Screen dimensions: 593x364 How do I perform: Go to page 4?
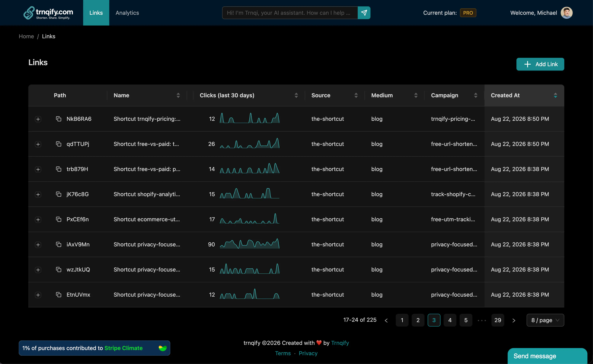450,320
